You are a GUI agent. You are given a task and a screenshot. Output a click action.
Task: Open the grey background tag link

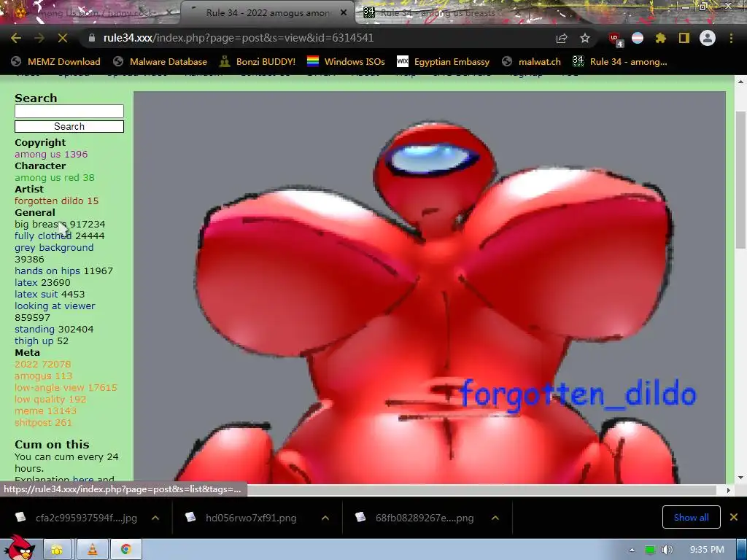pyautogui.click(x=54, y=248)
